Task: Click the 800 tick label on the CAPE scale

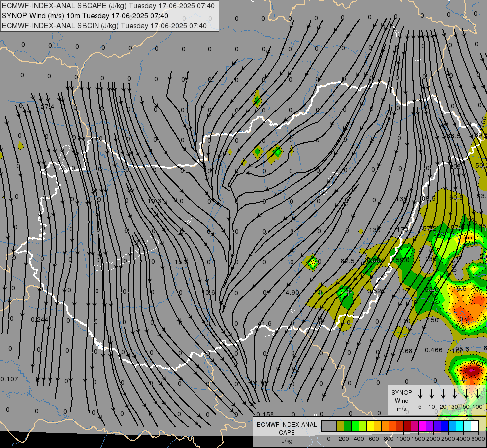Action: click(x=389, y=439)
